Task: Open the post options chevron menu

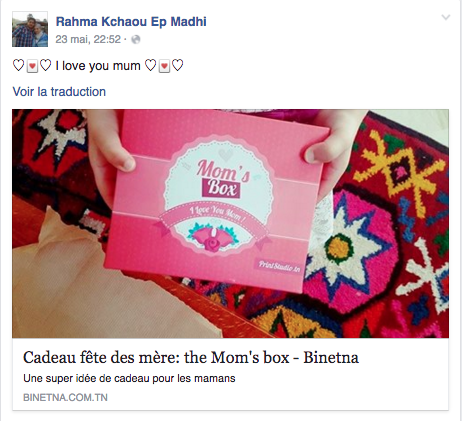Action: tap(446, 17)
